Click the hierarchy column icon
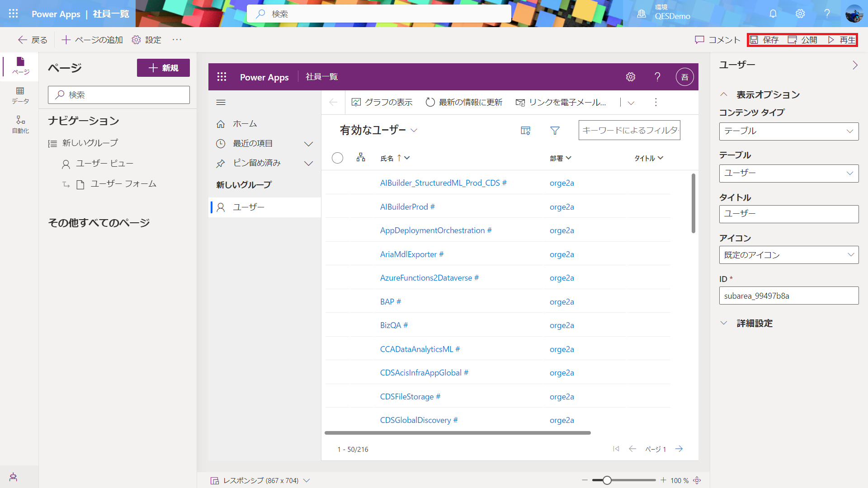The width and height of the screenshot is (868, 488). coord(361,157)
